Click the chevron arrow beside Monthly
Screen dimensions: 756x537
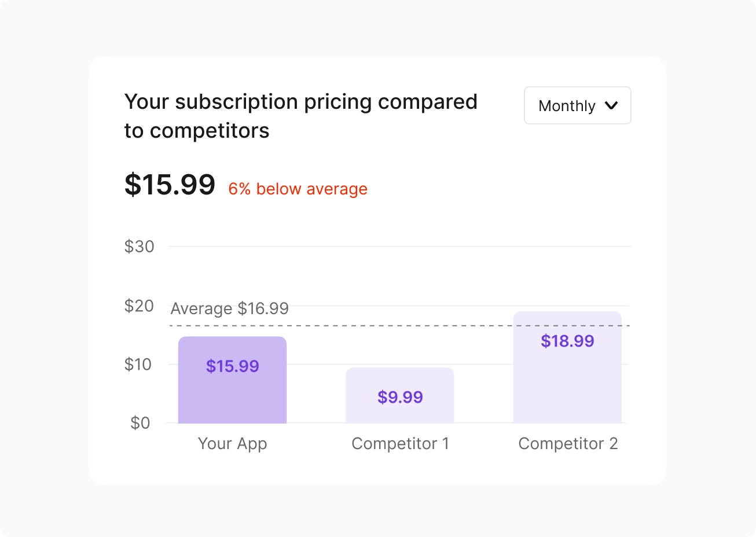[x=611, y=105]
